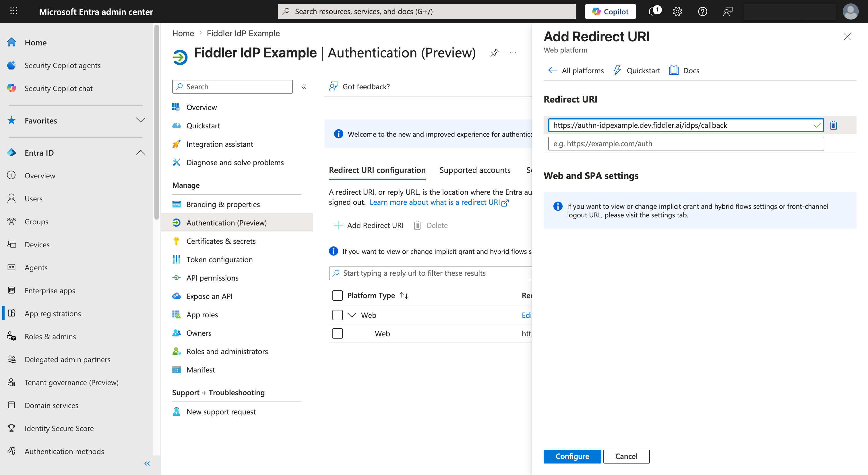This screenshot has height=475, width=868.
Task: Collapse the Web group row chevron
Action: click(352, 315)
